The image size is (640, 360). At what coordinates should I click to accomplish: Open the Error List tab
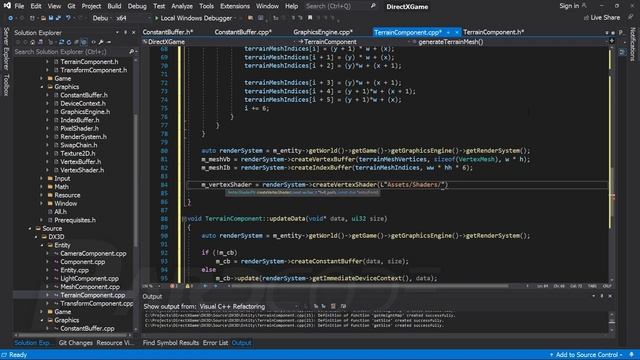point(216,343)
